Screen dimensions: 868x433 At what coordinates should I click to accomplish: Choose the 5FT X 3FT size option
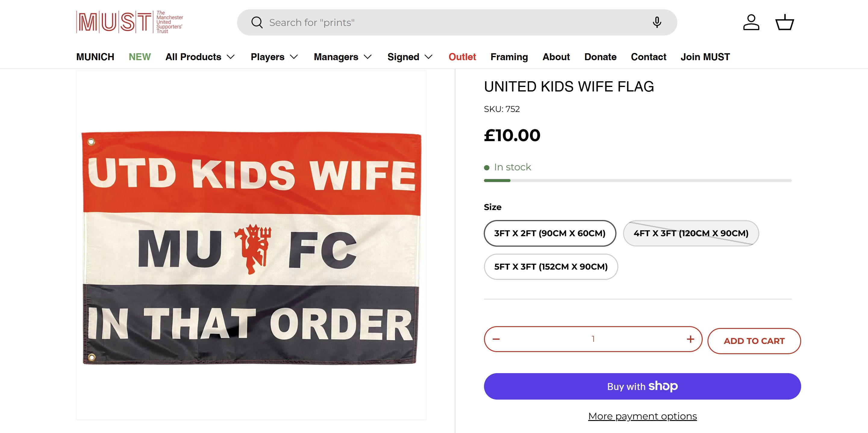[551, 267]
